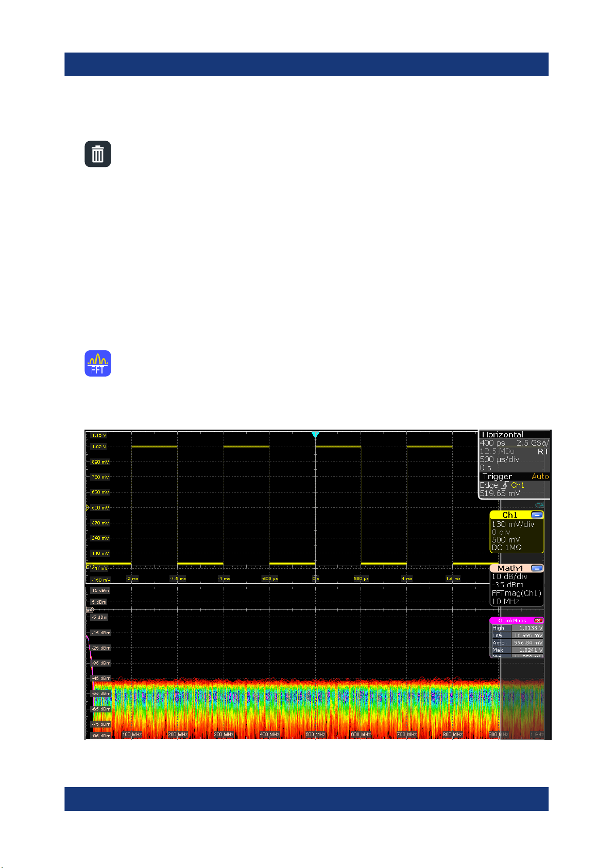Open the Trigger settings label

pyautogui.click(x=497, y=476)
